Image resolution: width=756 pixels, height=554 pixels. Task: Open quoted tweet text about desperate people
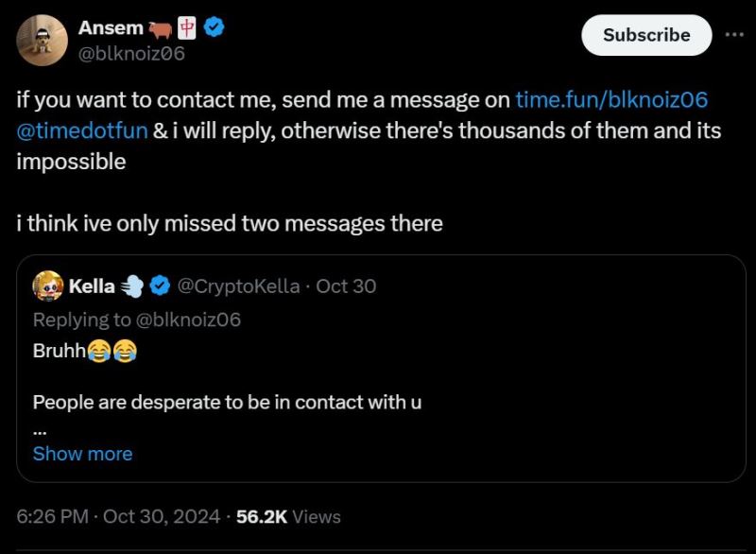[227, 402]
